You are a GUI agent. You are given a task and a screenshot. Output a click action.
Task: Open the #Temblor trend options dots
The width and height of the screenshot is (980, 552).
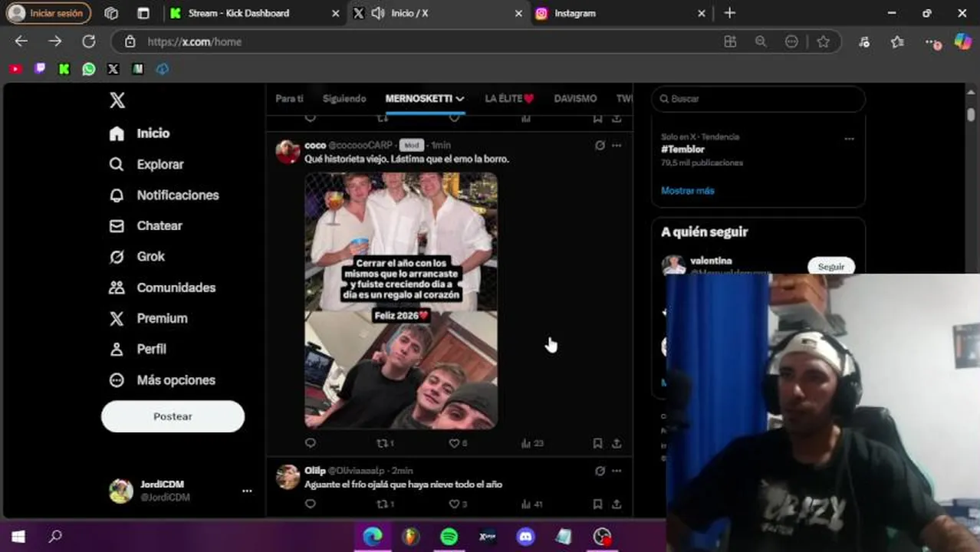tap(849, 139)
